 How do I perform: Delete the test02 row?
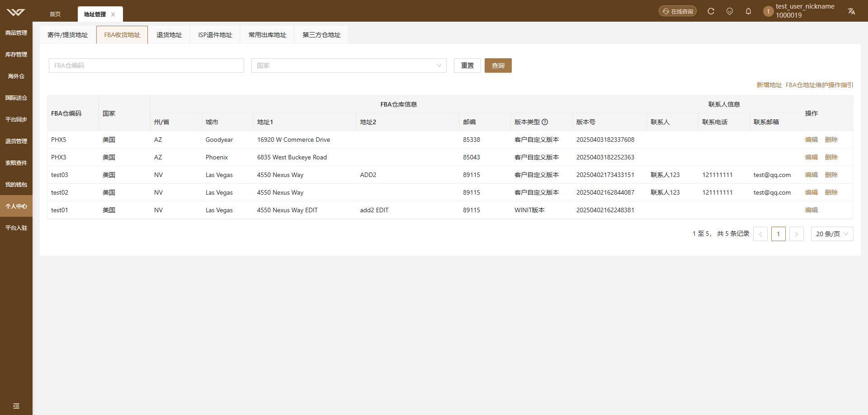(831, 192)
